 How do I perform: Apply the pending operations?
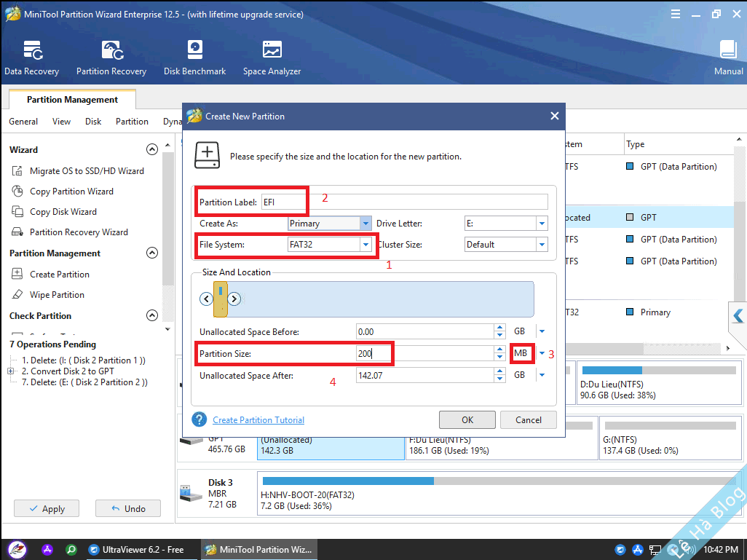pos(47,508)
